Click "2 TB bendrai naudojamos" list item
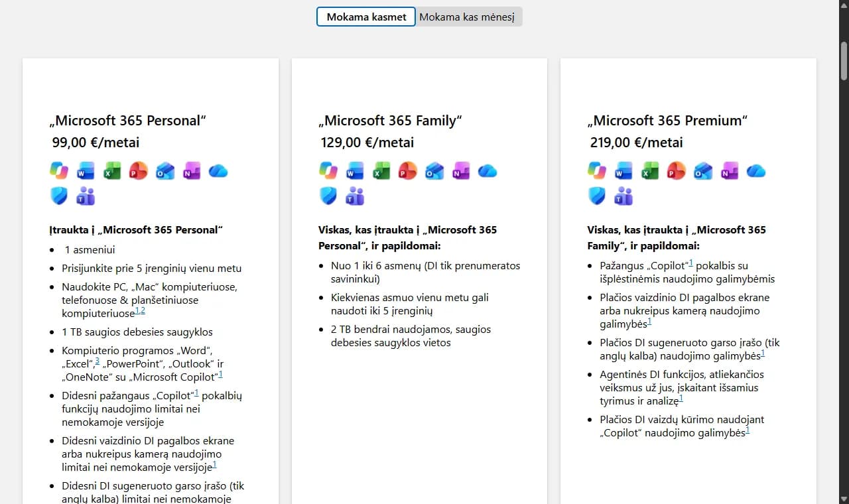This screenshot has height=504, width=849. point(411,336)
